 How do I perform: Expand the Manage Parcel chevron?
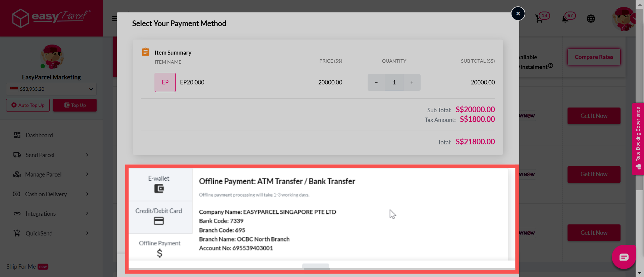pyautogui.click(x=87, y=174)
